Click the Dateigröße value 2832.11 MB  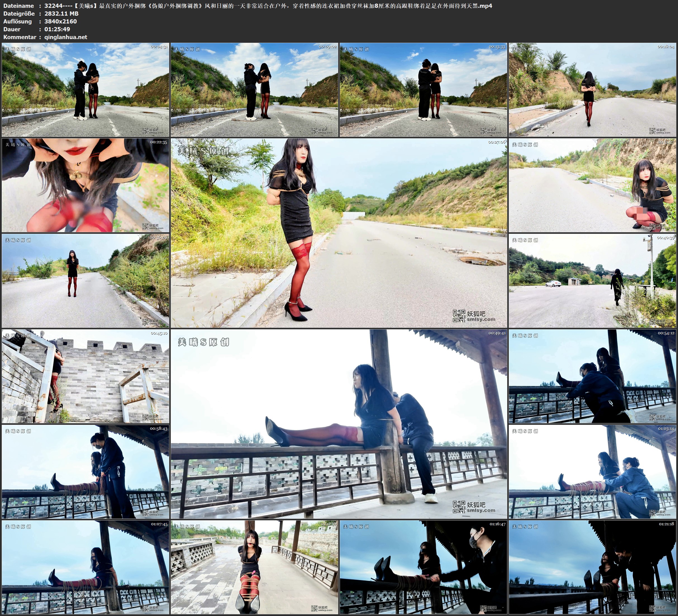pos(61,13)
